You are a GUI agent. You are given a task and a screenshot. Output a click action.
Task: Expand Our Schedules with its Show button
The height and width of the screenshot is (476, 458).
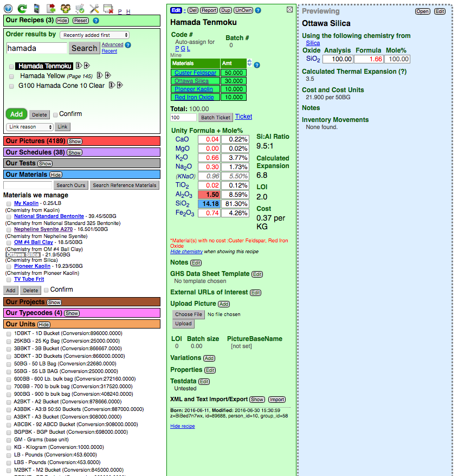tap(75, 152)
